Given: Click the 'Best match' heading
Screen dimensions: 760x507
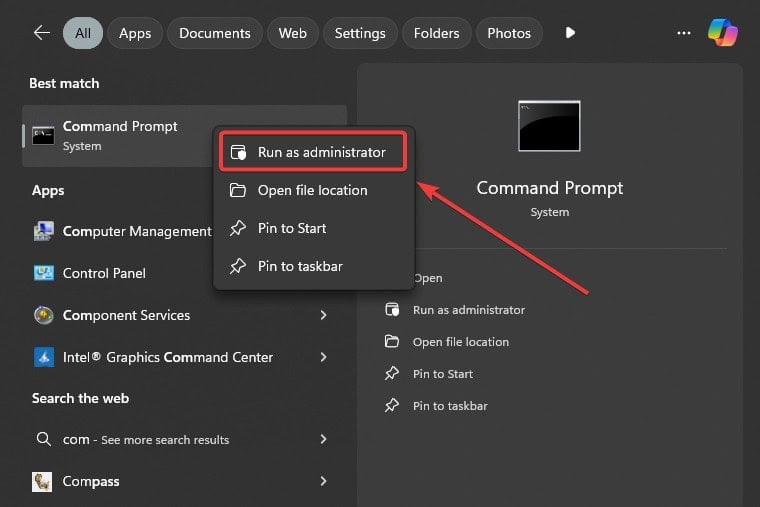Looking at the screenshot, I should click(x=64, y=83).
